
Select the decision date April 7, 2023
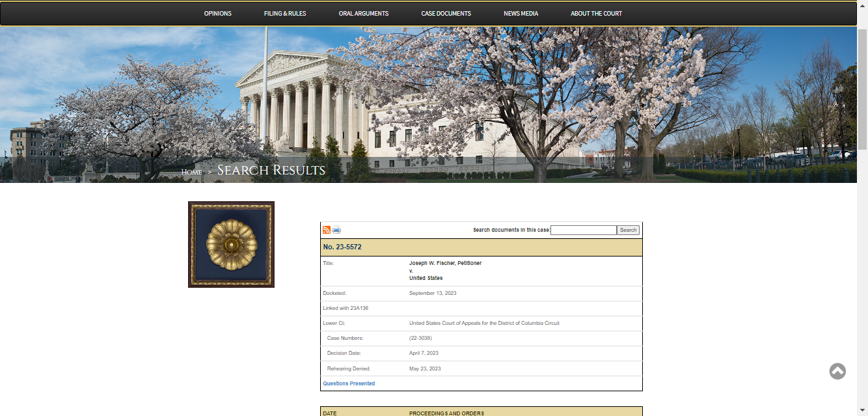pyautogui.click(x=424, y=353)
